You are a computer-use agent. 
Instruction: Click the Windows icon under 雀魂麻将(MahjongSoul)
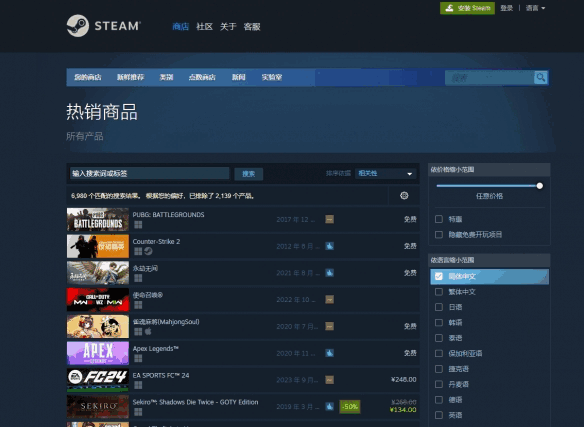coord(138,332)
